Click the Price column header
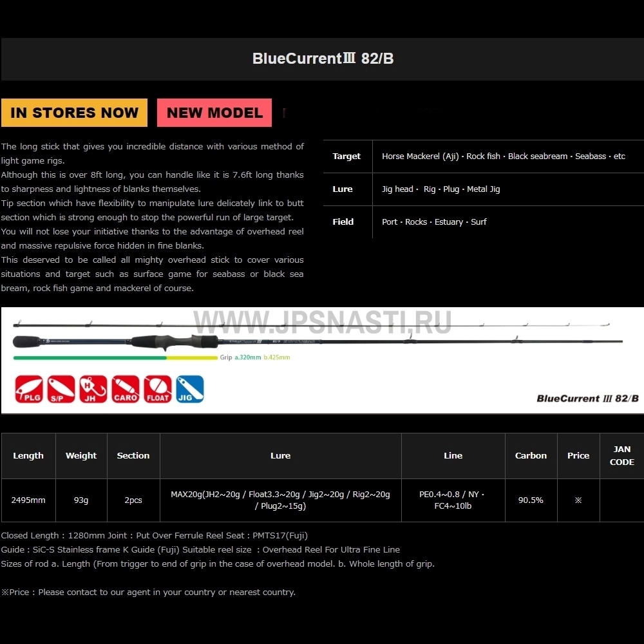 click(x=578, y=455)
